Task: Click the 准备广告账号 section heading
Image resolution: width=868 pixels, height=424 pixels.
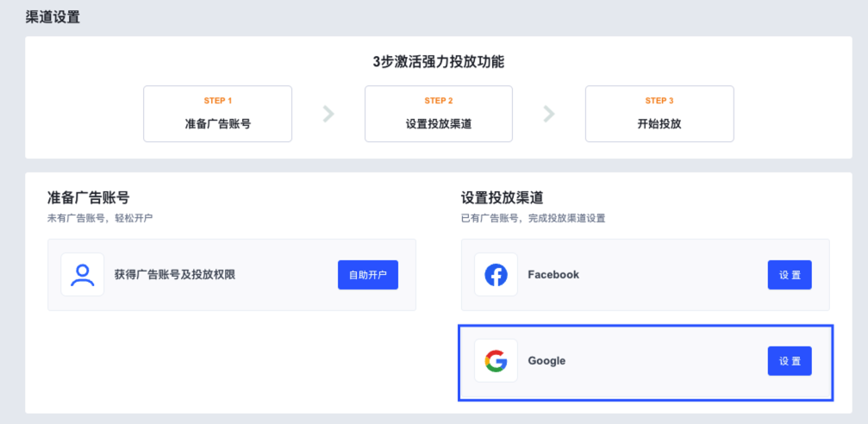Action: pos(89,197)
